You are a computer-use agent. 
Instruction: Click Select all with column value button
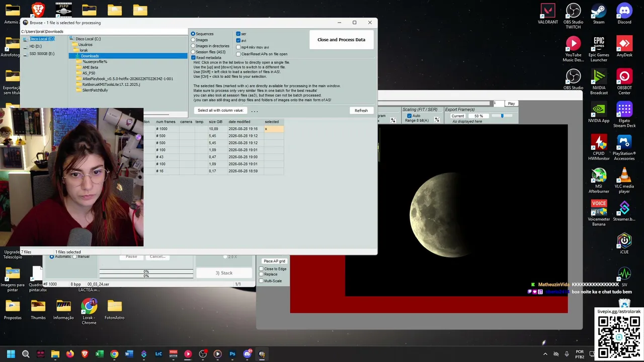coord(220,111)
